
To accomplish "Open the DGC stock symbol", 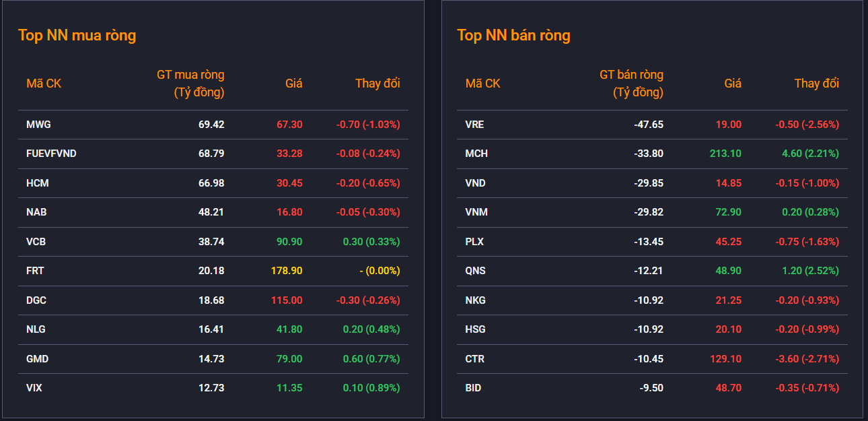I will (36, 300).
